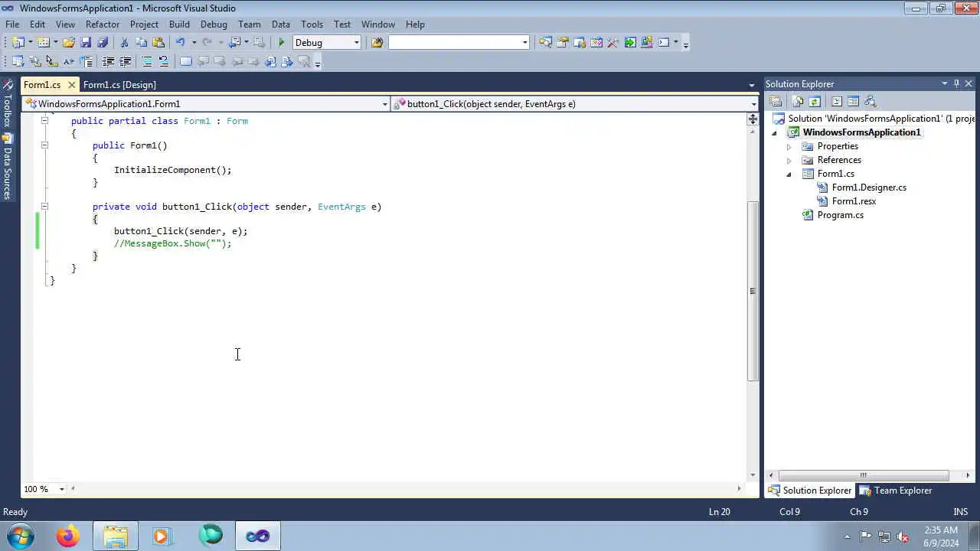Viewport: 980px width, 551px height.
Task: Click the Find in Files icon
Action: pos(377,43)
